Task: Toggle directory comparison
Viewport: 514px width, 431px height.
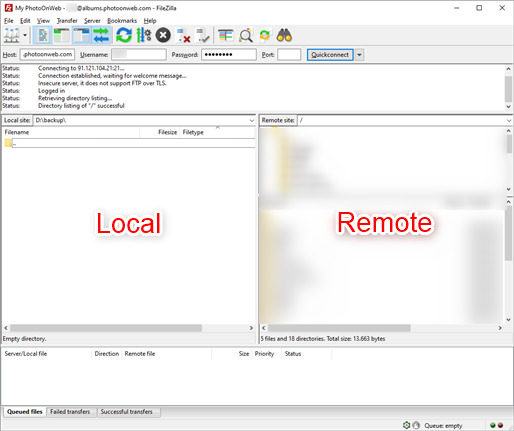Action: pos(245,35)
